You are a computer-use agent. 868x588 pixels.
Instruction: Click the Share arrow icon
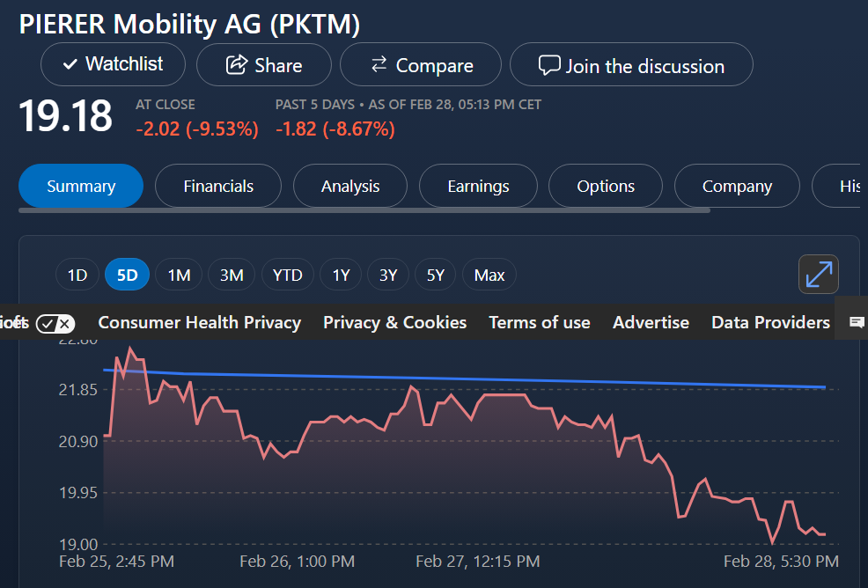click(237, 65)
